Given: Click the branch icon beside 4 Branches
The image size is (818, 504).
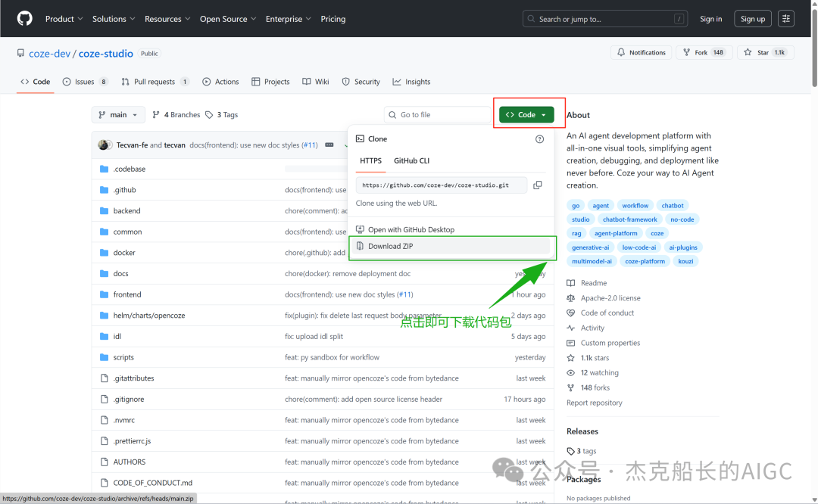Looking at the screenshot, I should [155, 115].
